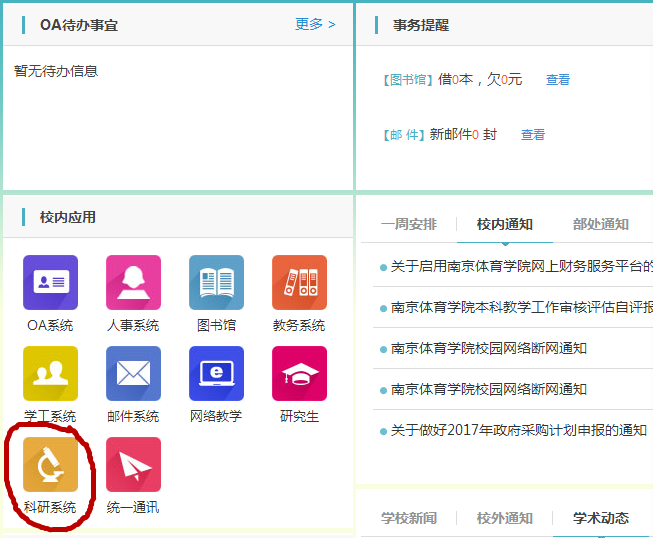Open the 邮件系统 envelope icon
The width and height of the screenshot is (653, 538).
pyautogui.click(x=133, y=374)
